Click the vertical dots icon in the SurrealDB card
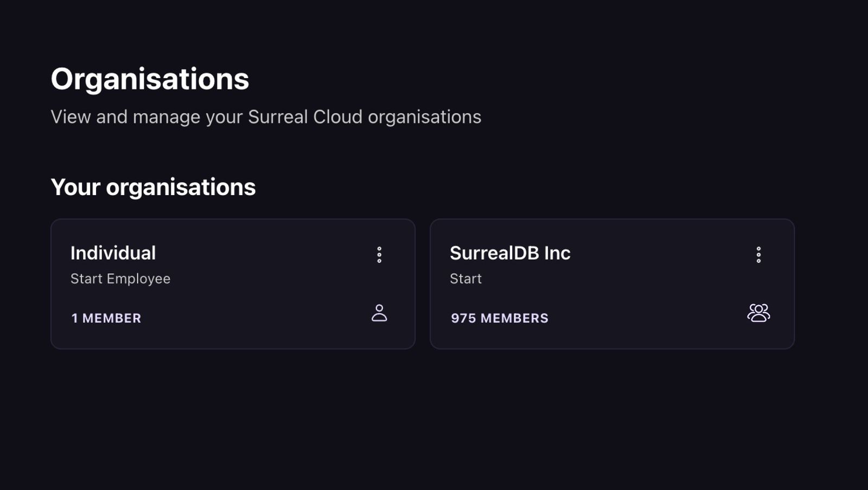This screenshot has height=490, width=868. tap(758, 255)
